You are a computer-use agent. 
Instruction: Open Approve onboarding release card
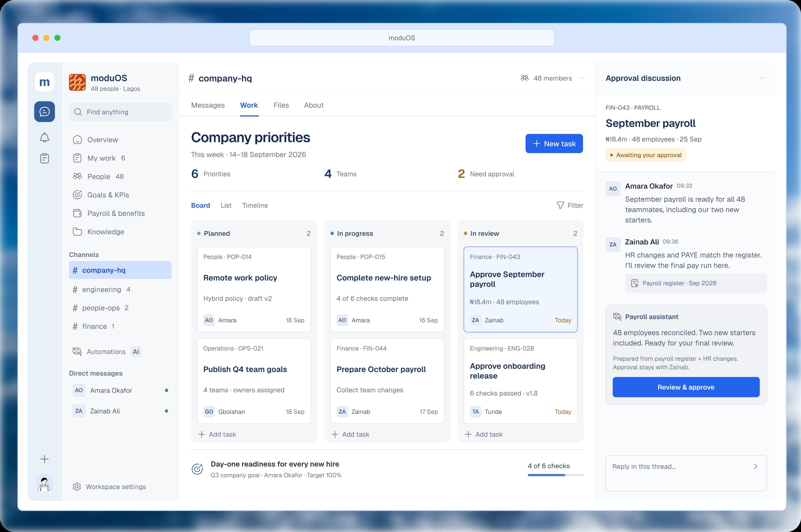520,381
